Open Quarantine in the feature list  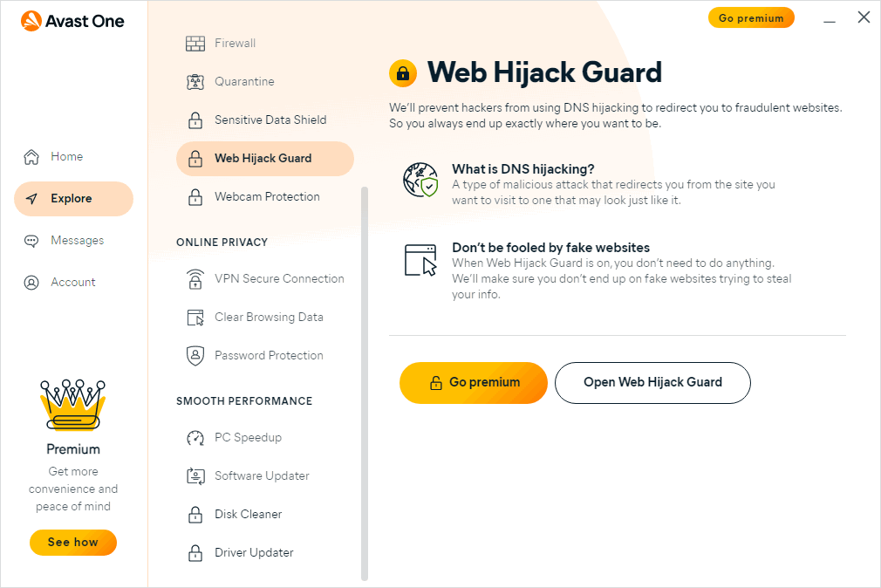pos(265,81)
